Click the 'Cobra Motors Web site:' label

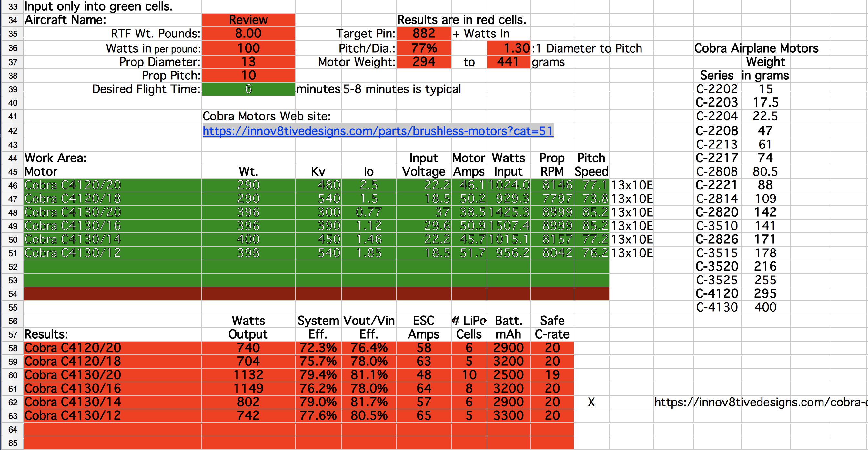pyautogui.click(x=267, y=116)
